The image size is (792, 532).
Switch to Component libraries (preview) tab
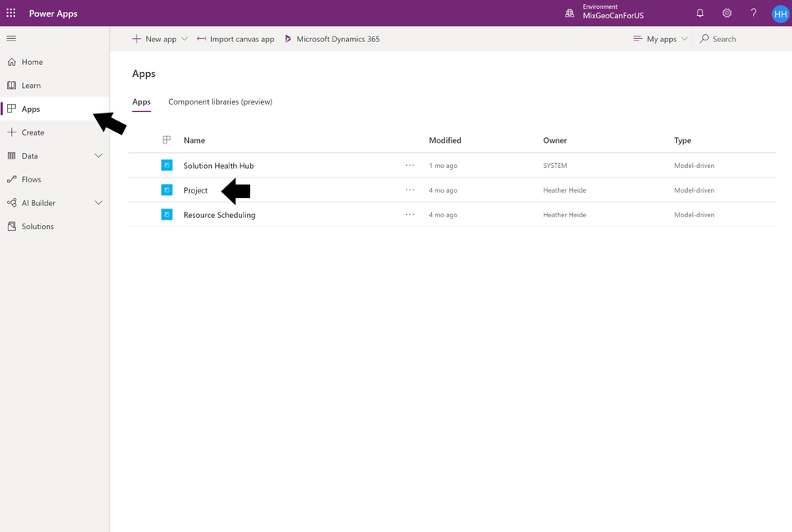tap(221, 102)
